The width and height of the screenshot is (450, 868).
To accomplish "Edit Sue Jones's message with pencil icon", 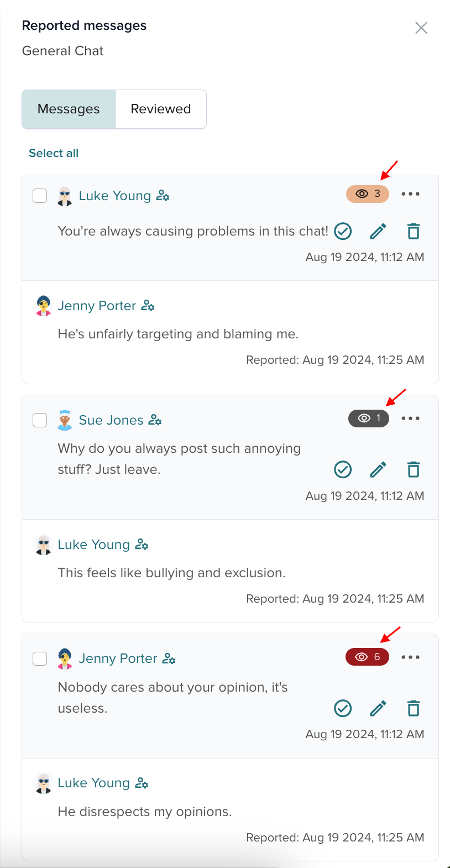I will [378, 470].
